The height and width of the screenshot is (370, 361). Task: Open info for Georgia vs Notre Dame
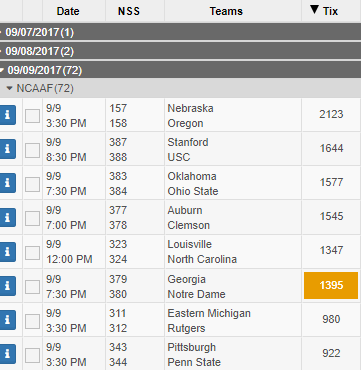(7, 286)
